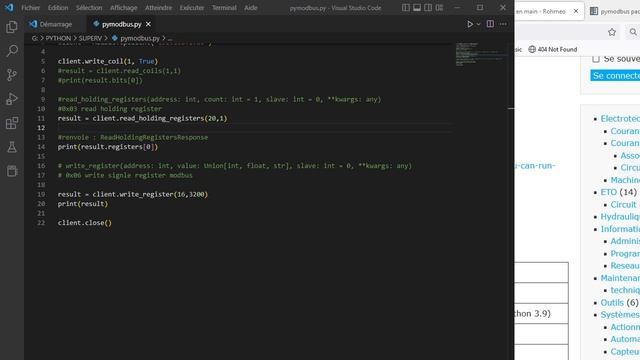The image size is (640, 360).
Task: Open the Capteur subcategory link
Action: 625,351
